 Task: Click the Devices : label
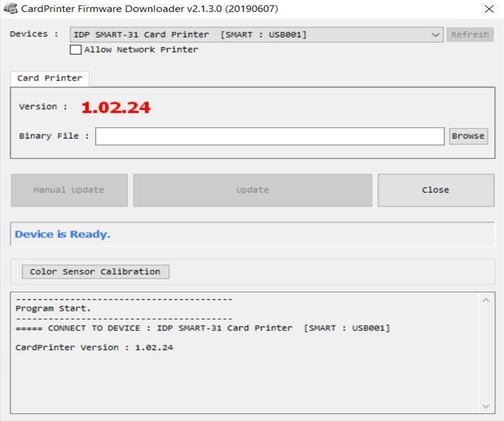34,34
